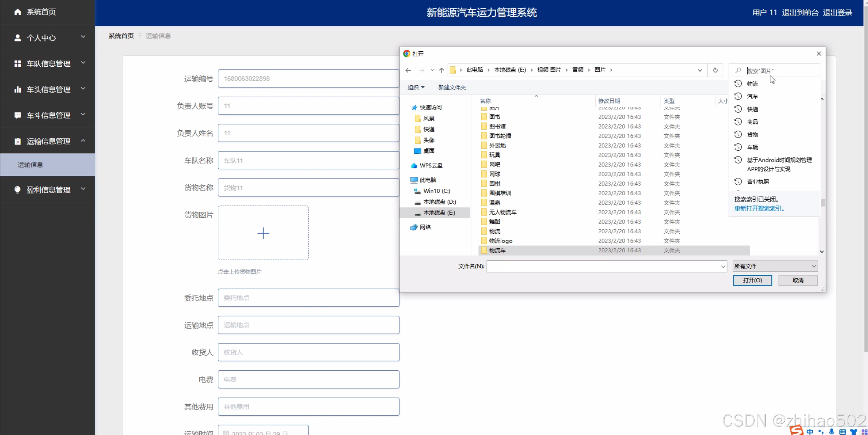Click the 盈利信息管理 lightbulb sidebar item
This screenshot has height=435, width=868.
pyautogui.click(x=48, y=190)
